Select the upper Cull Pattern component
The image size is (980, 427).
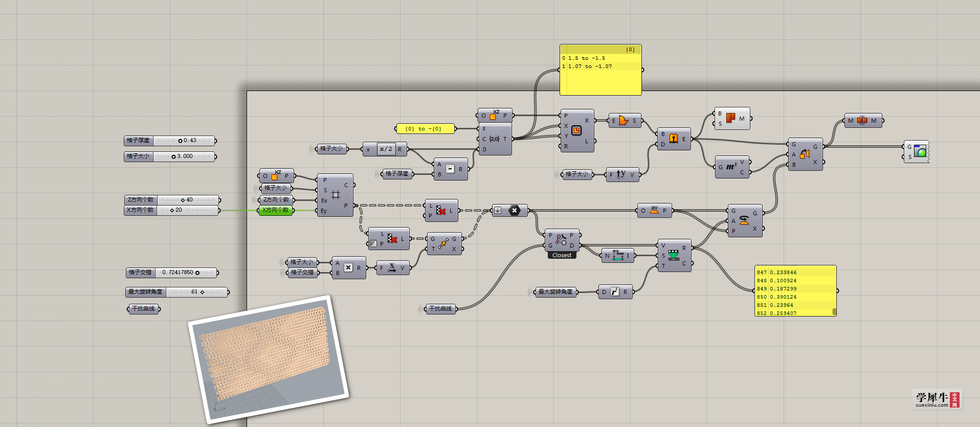pos(441,211)
